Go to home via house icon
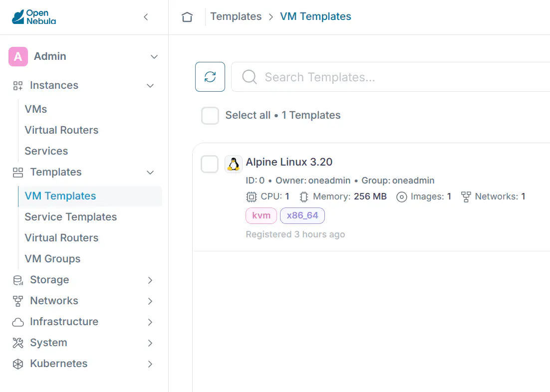The width and height of the screenshot is (550, 392). pyautogui.click(x=187, y=16)
